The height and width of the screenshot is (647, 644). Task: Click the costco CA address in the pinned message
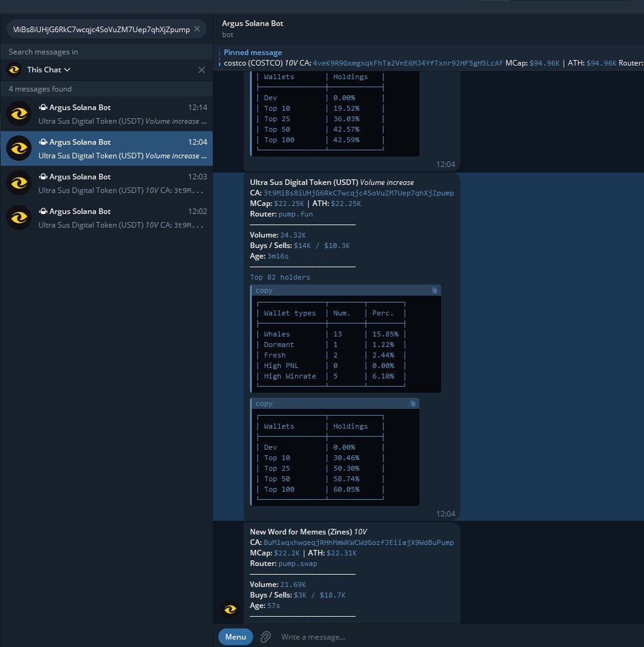(408, 63)
